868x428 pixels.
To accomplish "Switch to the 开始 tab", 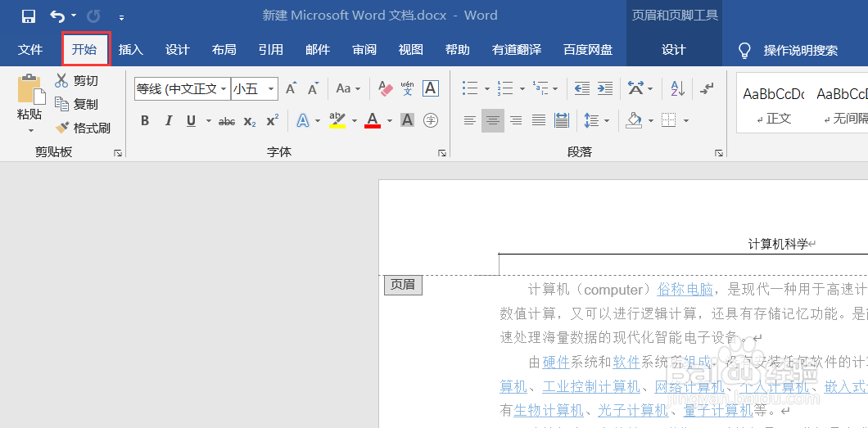I will 84,50.
